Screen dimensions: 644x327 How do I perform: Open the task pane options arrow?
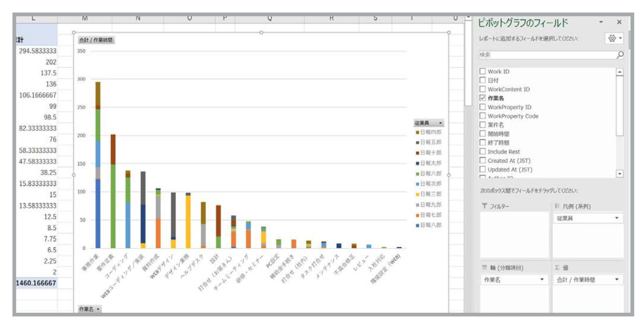[x=601, y=22]
